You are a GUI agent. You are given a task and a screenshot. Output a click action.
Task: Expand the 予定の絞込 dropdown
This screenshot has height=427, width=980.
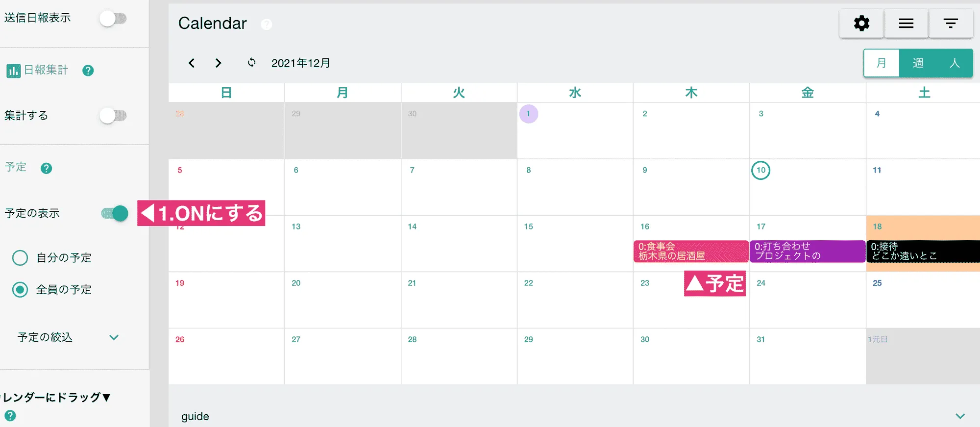pyautogui.click(x=114, y=337)
